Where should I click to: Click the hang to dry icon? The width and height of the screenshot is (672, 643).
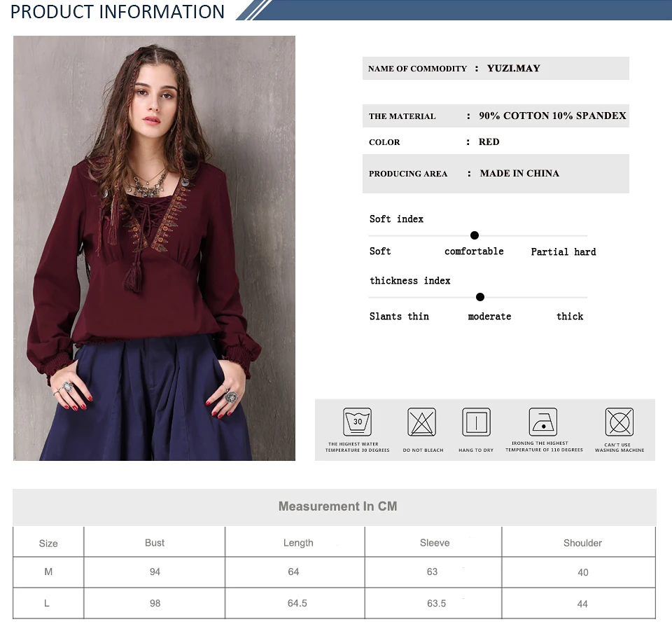(x=476, y=422)
